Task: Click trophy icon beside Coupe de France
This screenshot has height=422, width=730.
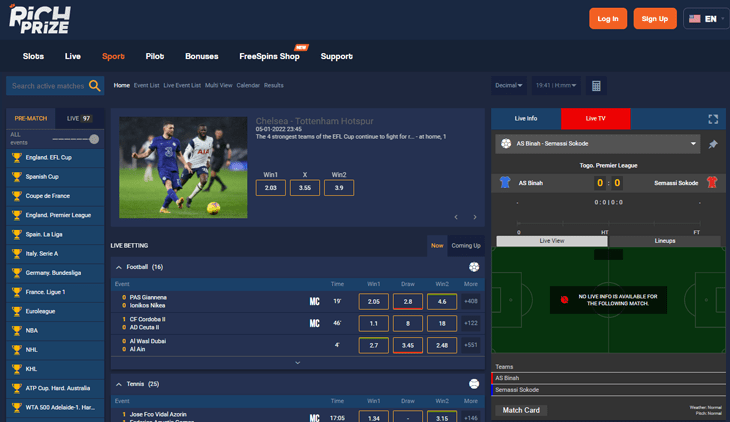Action: pyautogui.click(x=17, y=196)
